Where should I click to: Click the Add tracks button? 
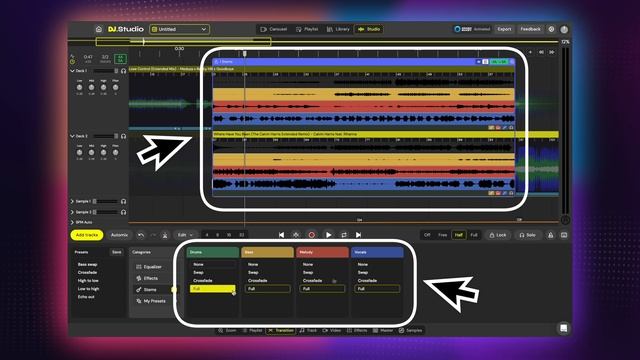pyautogui.click(x=87, y=235)
